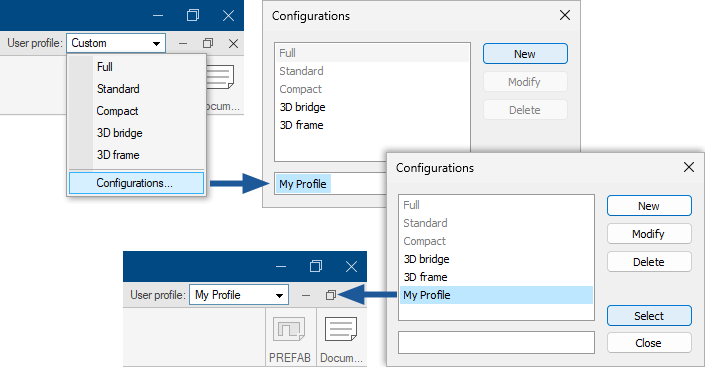Select 3D bridge in front dialog list
Image resolution: width=705 pixels, height=367 pixels.
point(496,259)
